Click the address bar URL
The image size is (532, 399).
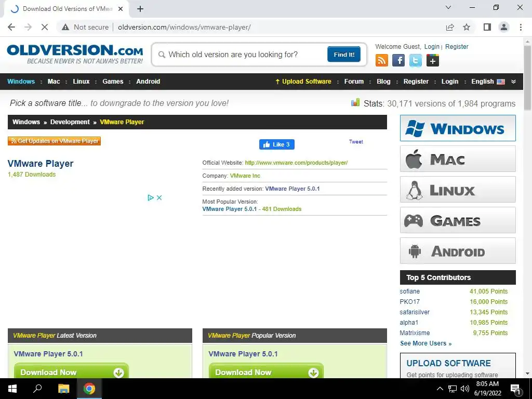(x=184, y=27)
